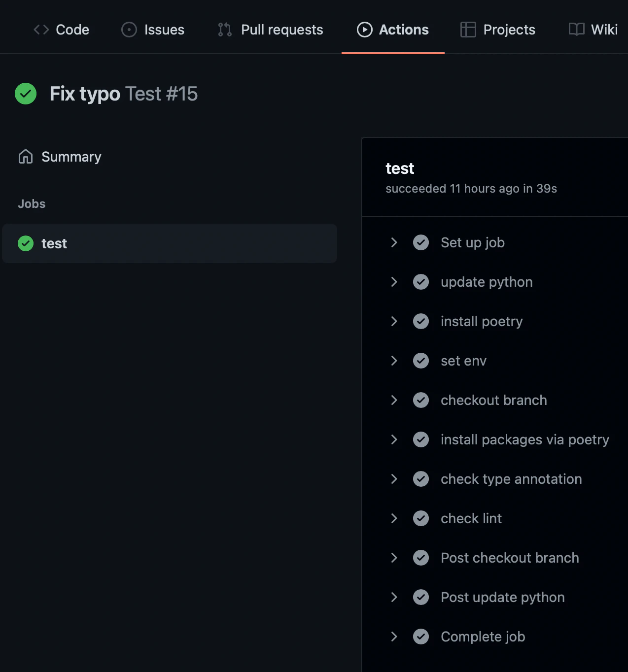This screenshot has height=672, width=628.
Task: Click the 'Post checkout branch' step row
Action: [510, 558]
